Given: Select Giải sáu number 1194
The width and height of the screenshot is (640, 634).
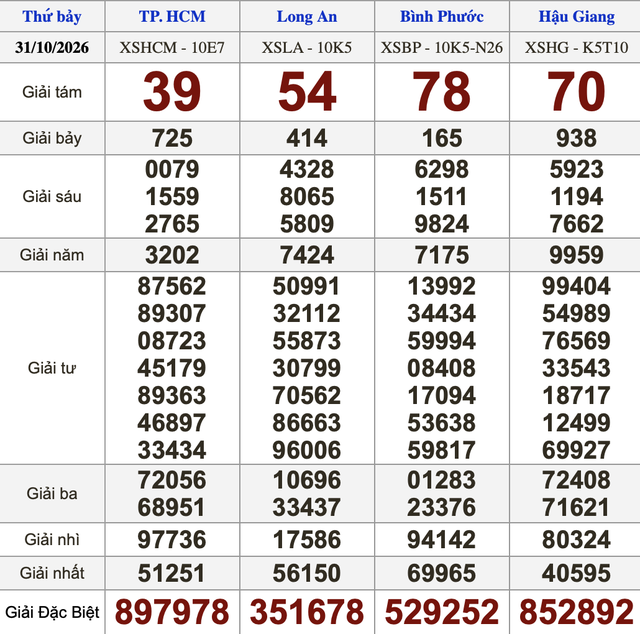Looking at the screenshot, I should point(576,196).
